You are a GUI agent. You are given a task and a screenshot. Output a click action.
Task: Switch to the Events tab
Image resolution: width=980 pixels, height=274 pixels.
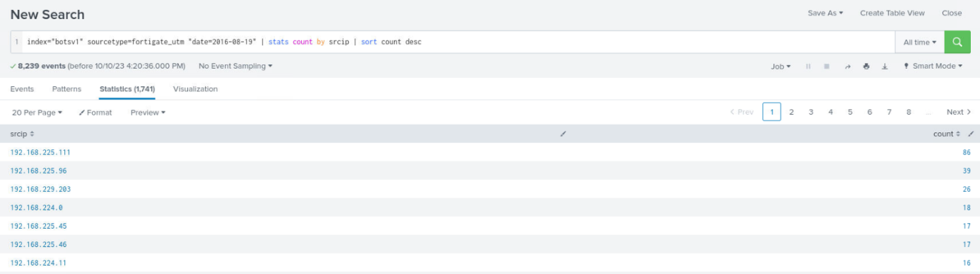pyautogui.click(x=22, y=89)
